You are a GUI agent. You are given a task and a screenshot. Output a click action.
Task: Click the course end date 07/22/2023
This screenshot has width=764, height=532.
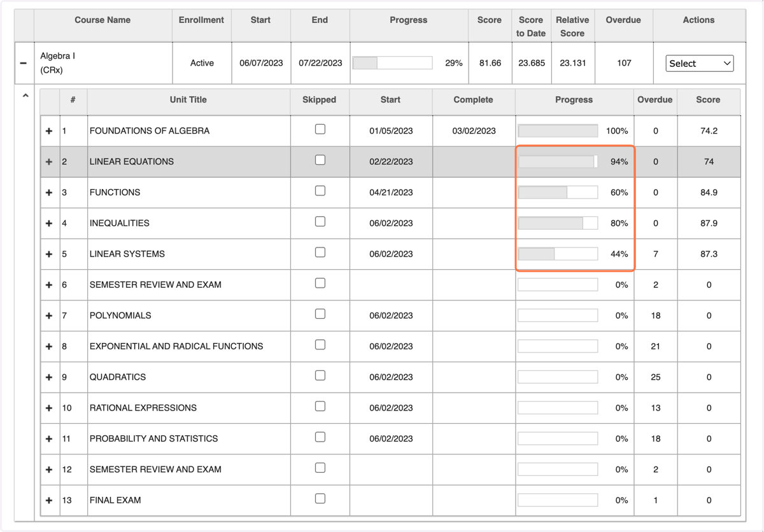tap(320, 63)
